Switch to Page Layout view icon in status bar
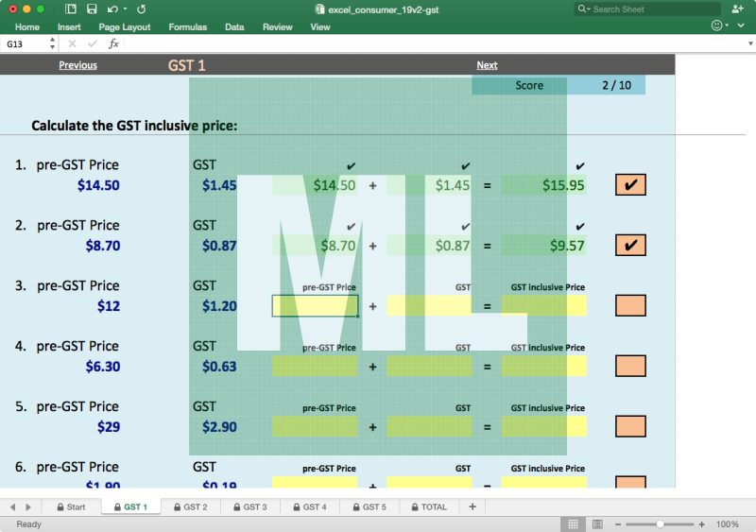756x532 pixels. point(597,523)
